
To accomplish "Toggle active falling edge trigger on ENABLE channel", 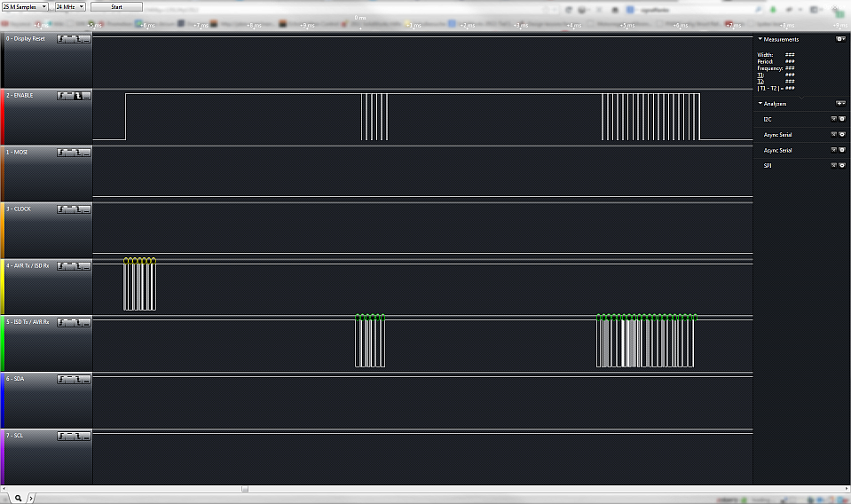I will tap(78, 96).
